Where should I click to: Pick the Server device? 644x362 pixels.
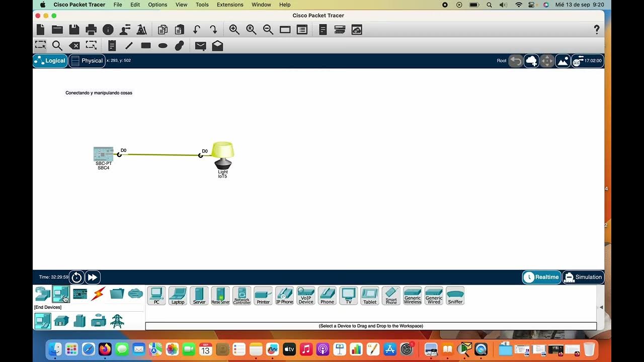199,296
